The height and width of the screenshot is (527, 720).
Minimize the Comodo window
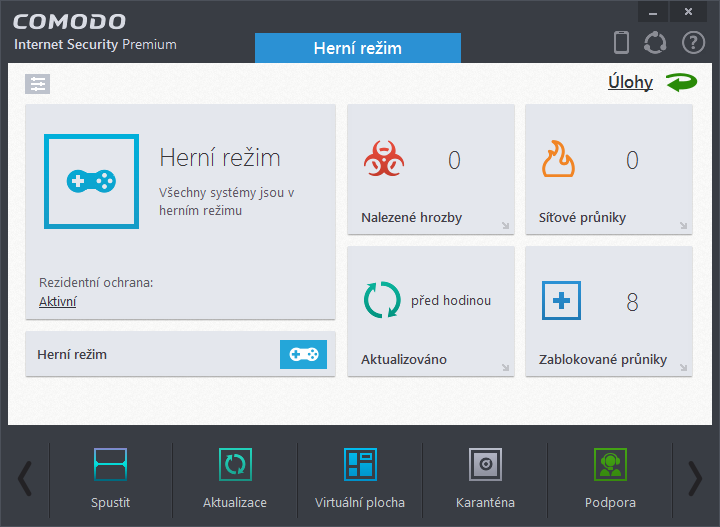(653, 12)
